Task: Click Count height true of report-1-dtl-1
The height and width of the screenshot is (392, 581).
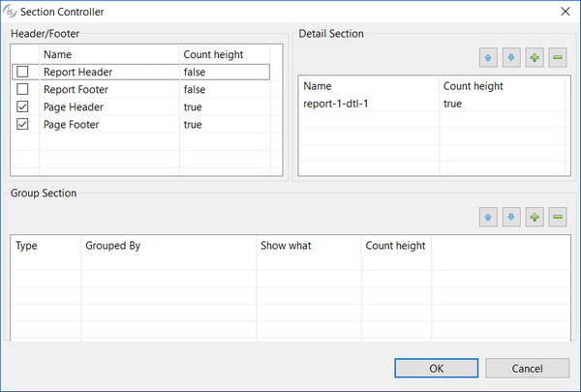Action: pos(452,104)
